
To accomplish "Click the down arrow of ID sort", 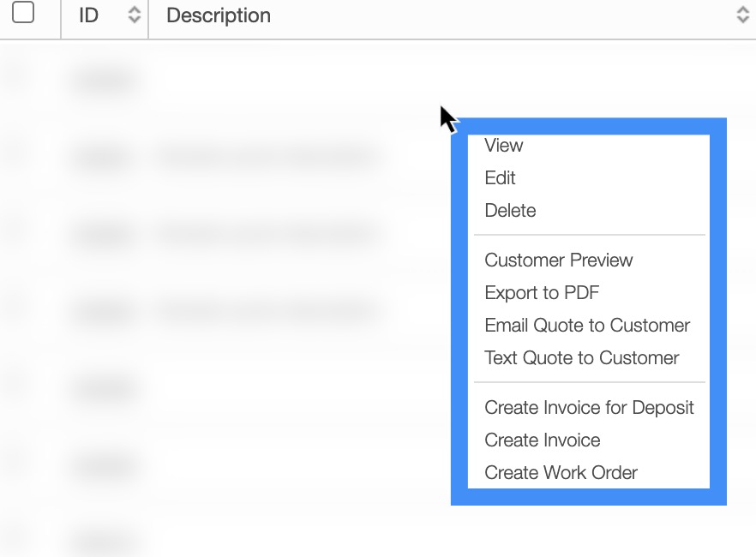I will [134, 21].
